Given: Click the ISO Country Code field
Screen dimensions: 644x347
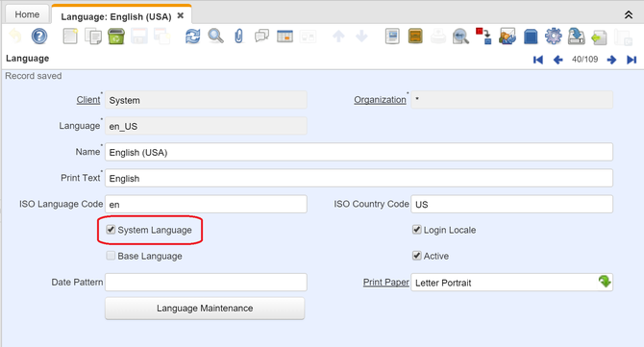Looking at the screenshot, I should click(511, 204).
